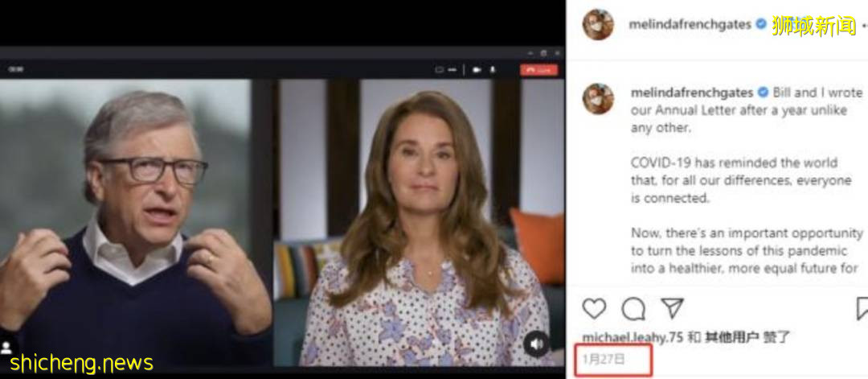This screenshot has width=868, height=379.
Task: Click the caption author's avatar
Action: tap(598, 99)
